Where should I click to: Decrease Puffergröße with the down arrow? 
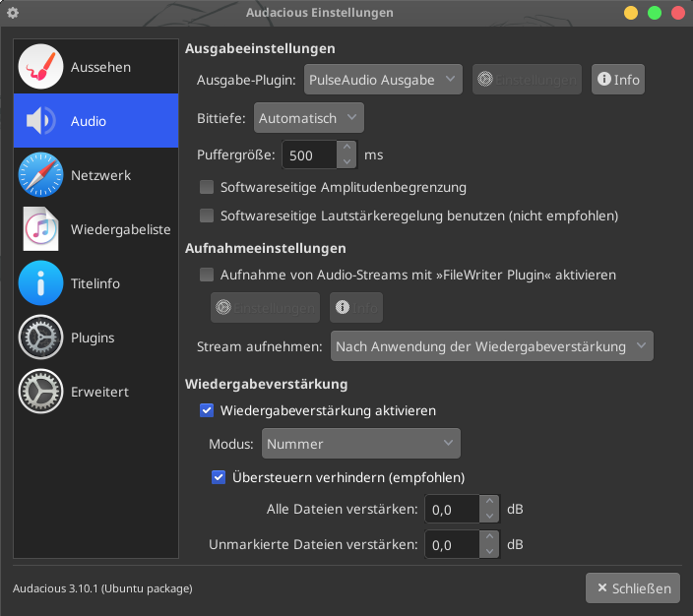pyautogui.click(x=346, y=161)
